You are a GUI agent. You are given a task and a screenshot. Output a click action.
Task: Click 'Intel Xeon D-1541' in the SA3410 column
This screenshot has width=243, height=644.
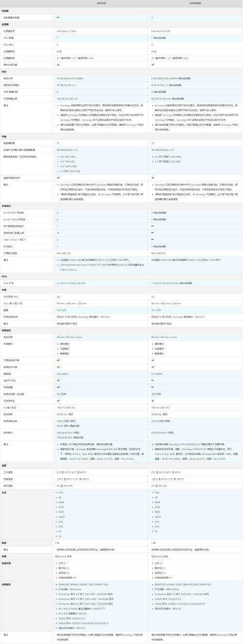66,31
